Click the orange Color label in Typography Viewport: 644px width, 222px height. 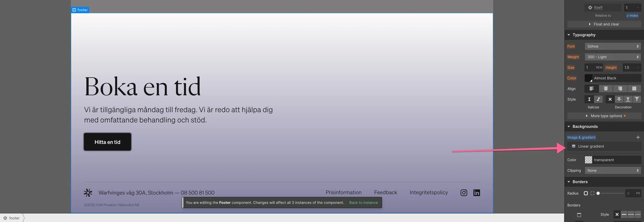[572, 78]
